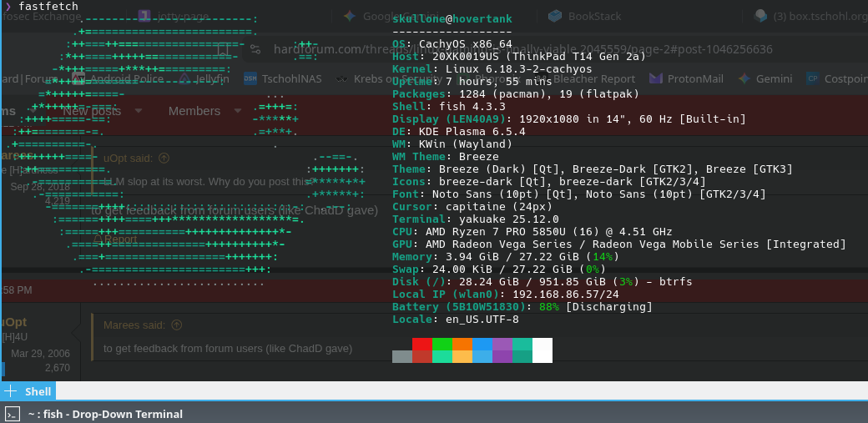The image size is (868, 423).
Task: Click the "uOpt said:" quote header text
Action: [128, 158]
